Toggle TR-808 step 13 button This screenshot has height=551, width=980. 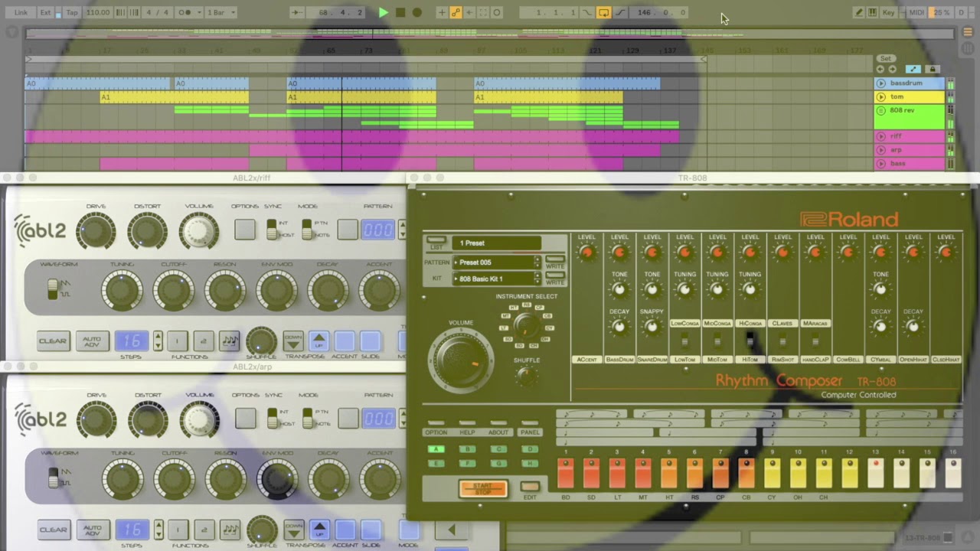click(x=875, y=473)
